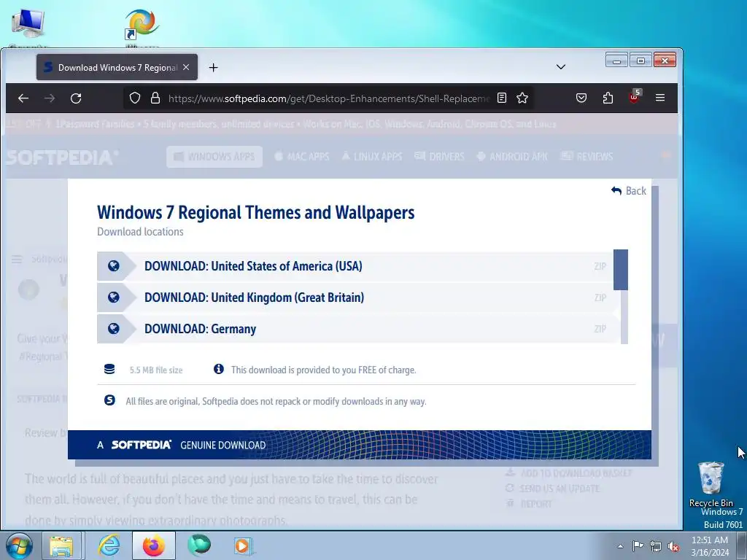Open the WINDOWS APPS menu item

pos(214,157)
